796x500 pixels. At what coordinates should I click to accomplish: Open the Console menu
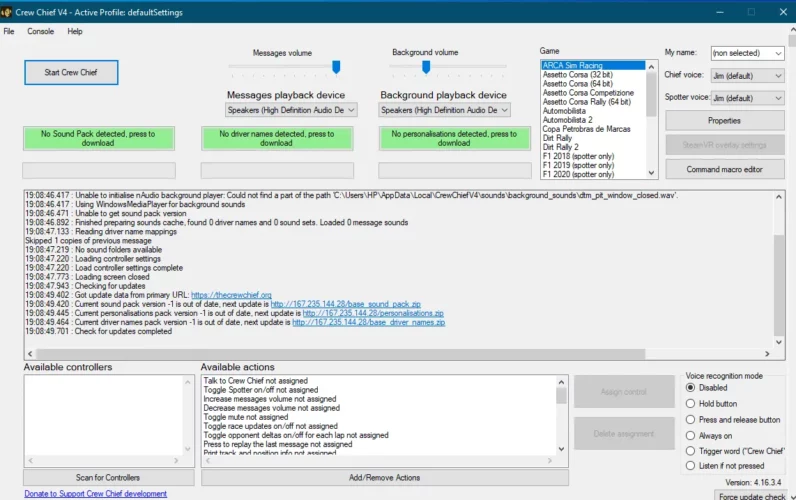coord(41,31)
